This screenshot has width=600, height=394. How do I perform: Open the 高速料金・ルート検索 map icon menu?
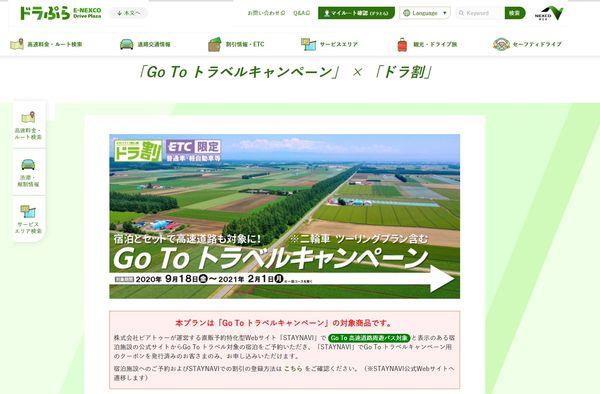tap(17, 44)
